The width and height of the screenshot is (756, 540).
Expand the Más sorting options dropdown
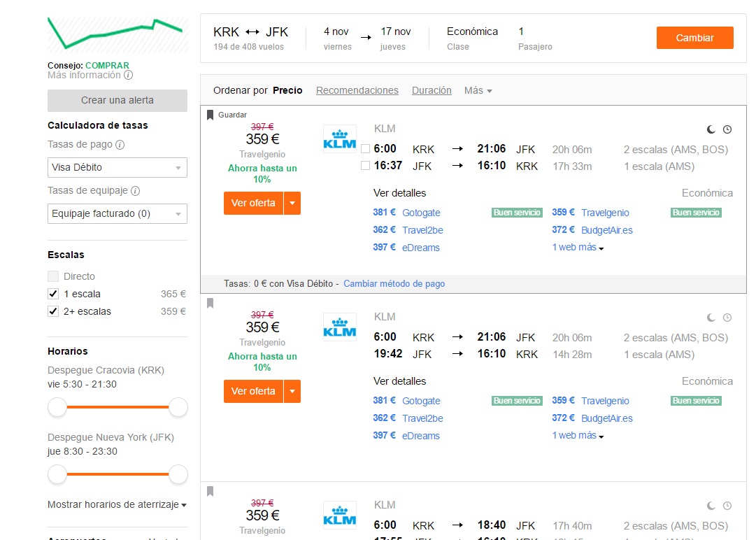[x=478, y=91]
